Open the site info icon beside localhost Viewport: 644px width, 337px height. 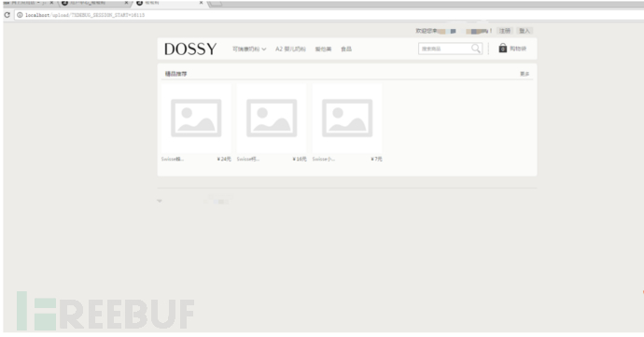pos(20,15)
